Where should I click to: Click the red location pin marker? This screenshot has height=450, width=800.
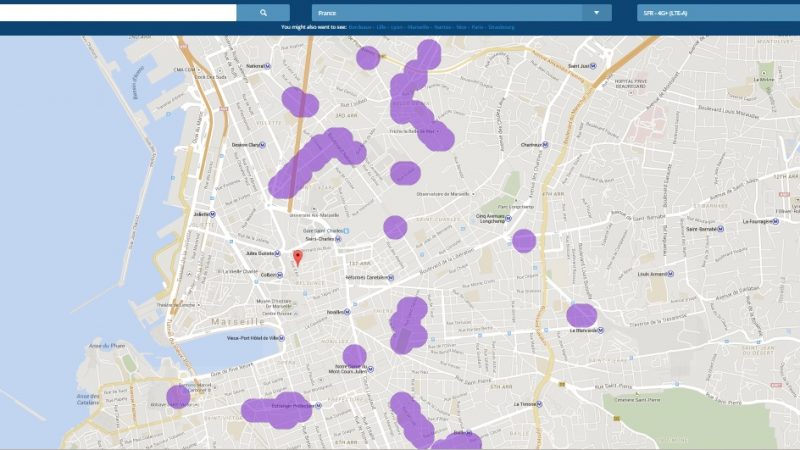coord(297,258)
